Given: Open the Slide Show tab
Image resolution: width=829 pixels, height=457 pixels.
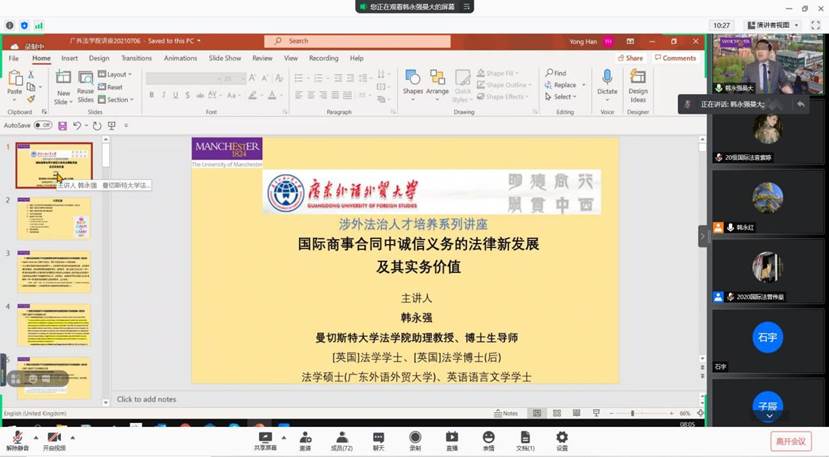Looking at the screenshot, I should (225, 58).
